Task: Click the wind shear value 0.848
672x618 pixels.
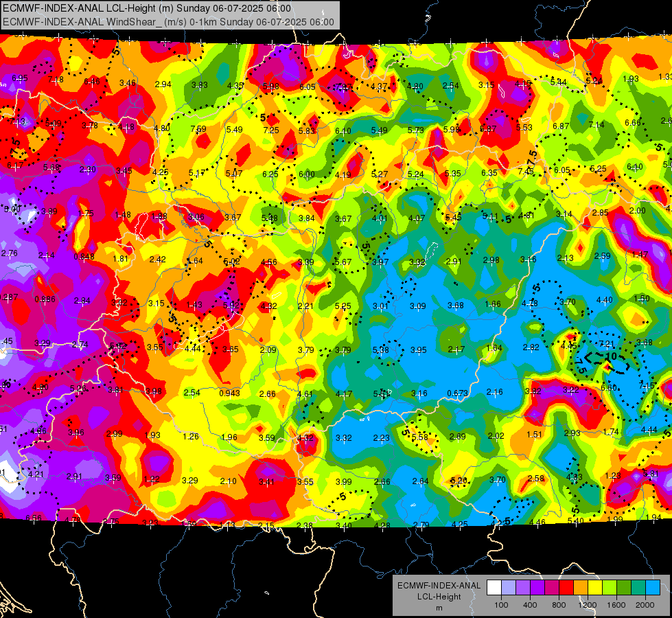Action: coord(84,257)
